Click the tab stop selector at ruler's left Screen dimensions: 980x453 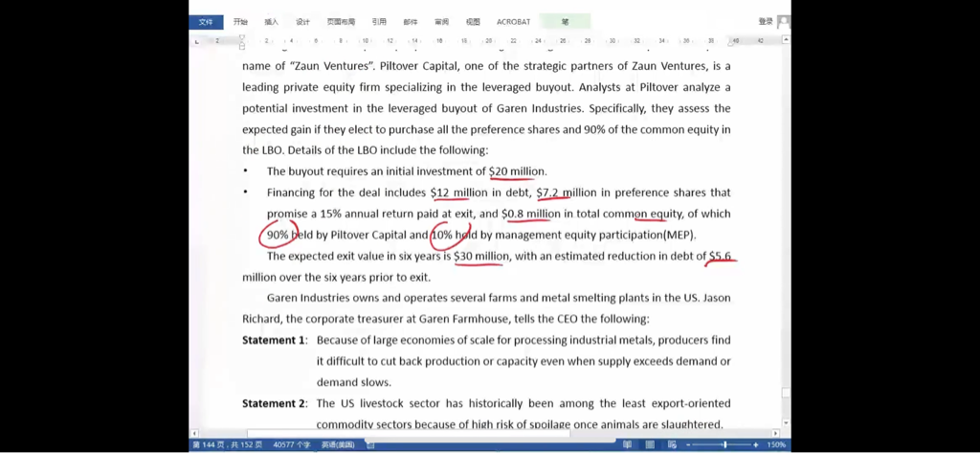[x=196, y=41]
